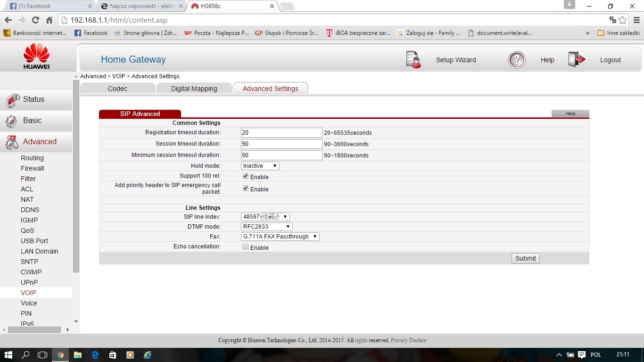Viewport: 644px width, 362px height.
Task: Open the Basic settings gear icon
Action: (x=11, y=121)
